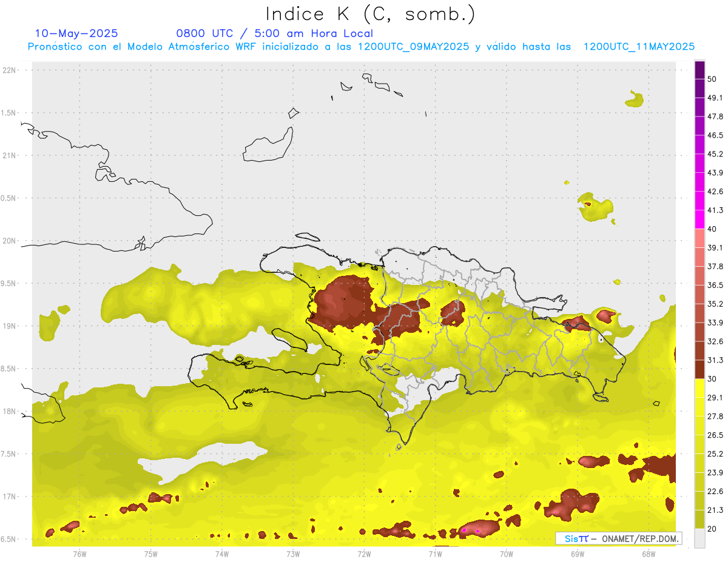Click the '46.5' color scale value
This screenshot has width=728, height=562.
click(x=715, y=135)
